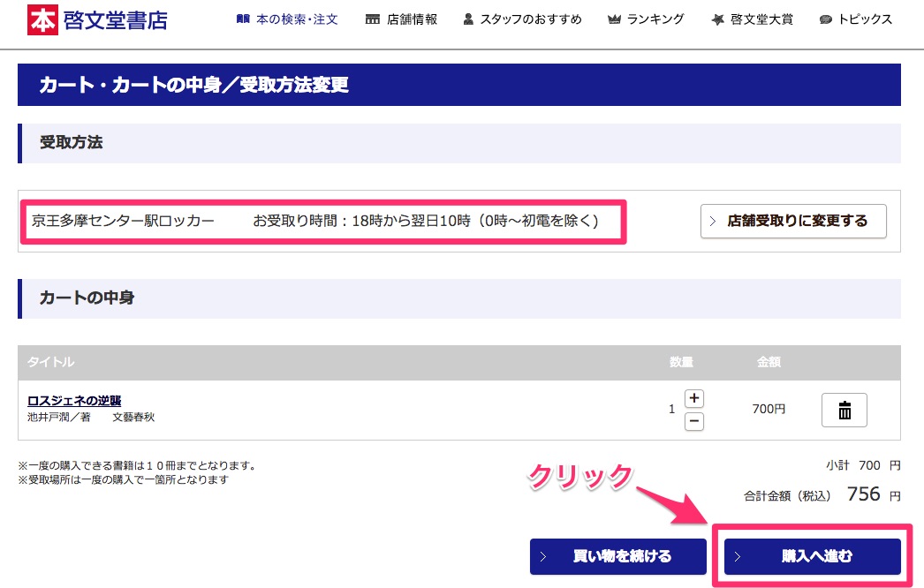Click the タイトル column header
Viewport: 924px width, 588px height.
point(50,362)
